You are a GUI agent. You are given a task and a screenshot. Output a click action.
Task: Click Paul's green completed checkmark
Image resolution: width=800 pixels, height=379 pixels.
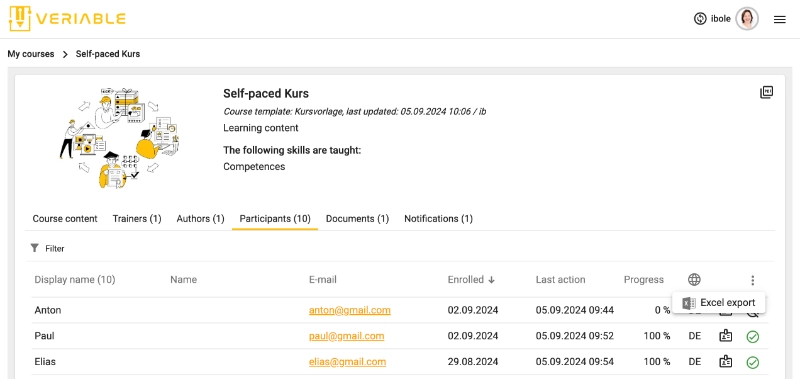753,336
